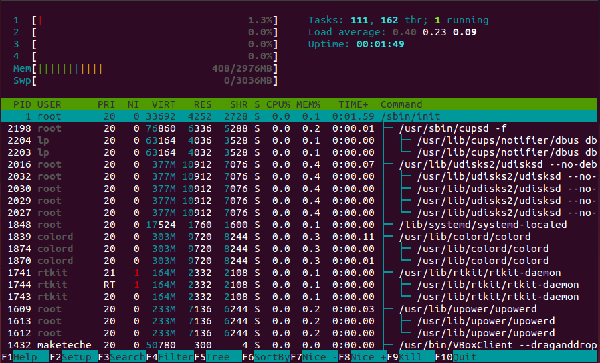Viewport: 600px width, 363px height.
Task: Sort by the VIRT column header
Action: click(x=163, y=104)
